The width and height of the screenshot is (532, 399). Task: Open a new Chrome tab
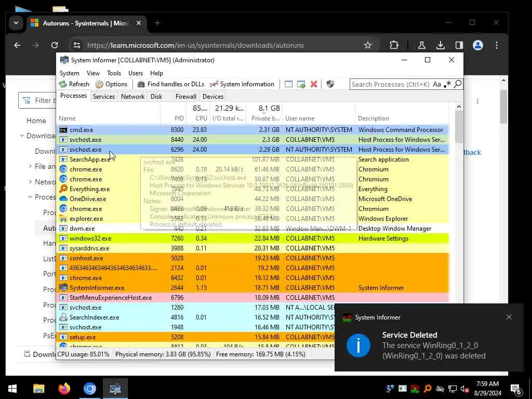(157, 23)
